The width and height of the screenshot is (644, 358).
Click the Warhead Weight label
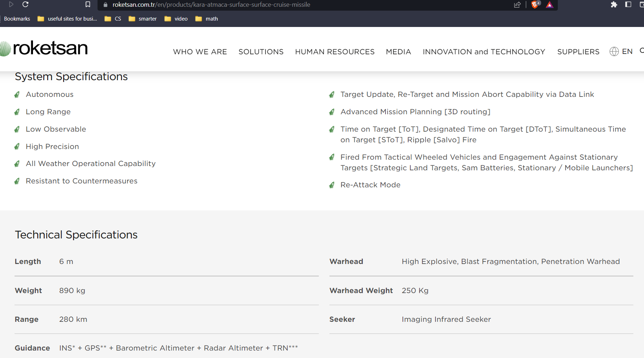point(361,291)
